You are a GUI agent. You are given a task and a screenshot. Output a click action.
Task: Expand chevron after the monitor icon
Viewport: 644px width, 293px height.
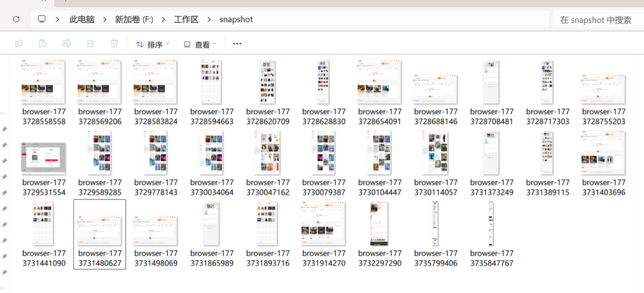(57, 19)
